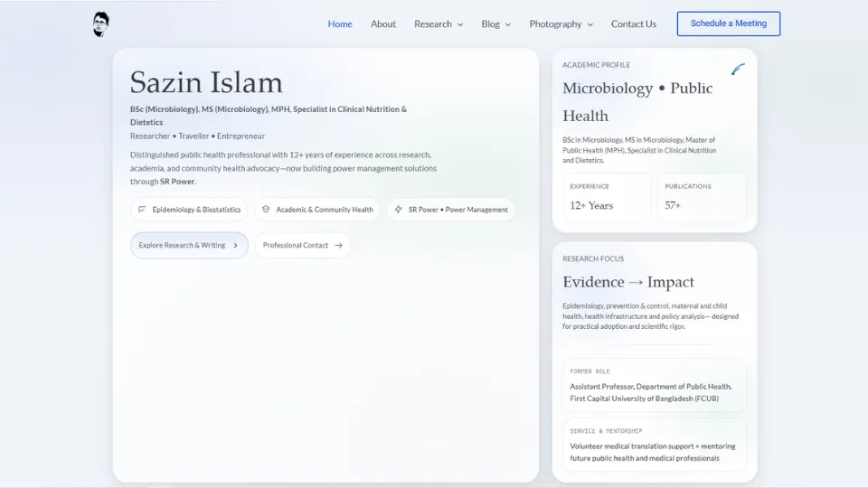The width and height of the screenshot is (868, 488).
Task: Click the Former Role info card
Action: point(655,385)
